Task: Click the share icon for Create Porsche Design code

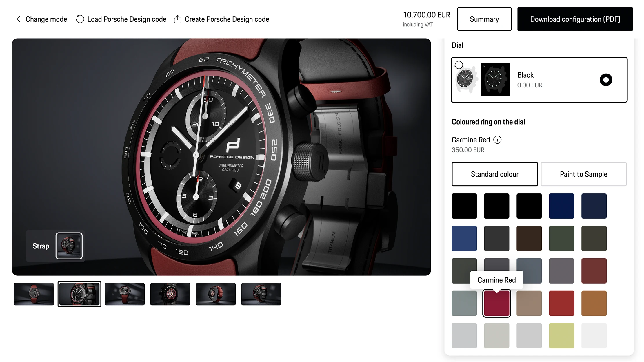Action: pyautogui.click(x=178, y=19)
